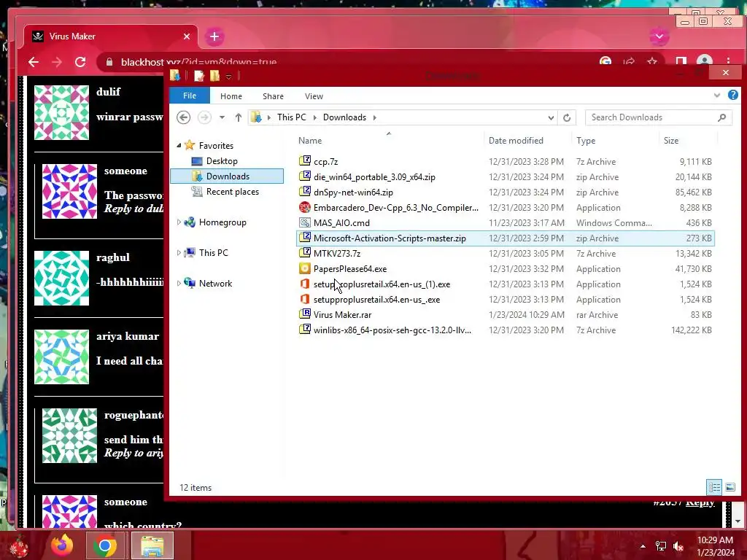Go up one folder level
747x560 pixels.
point(239,117)
